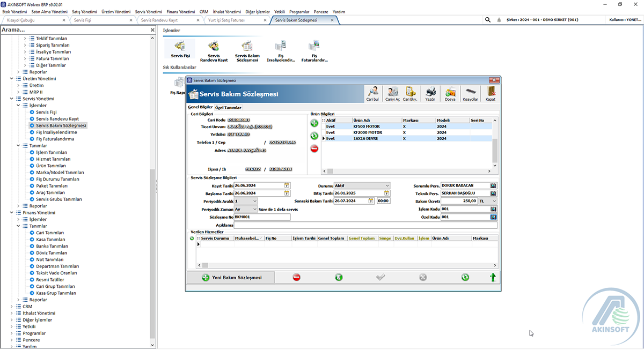Click red remove icon beside product list
The width and height of the screenshot is (644, 350).
[x=314, y=148]
